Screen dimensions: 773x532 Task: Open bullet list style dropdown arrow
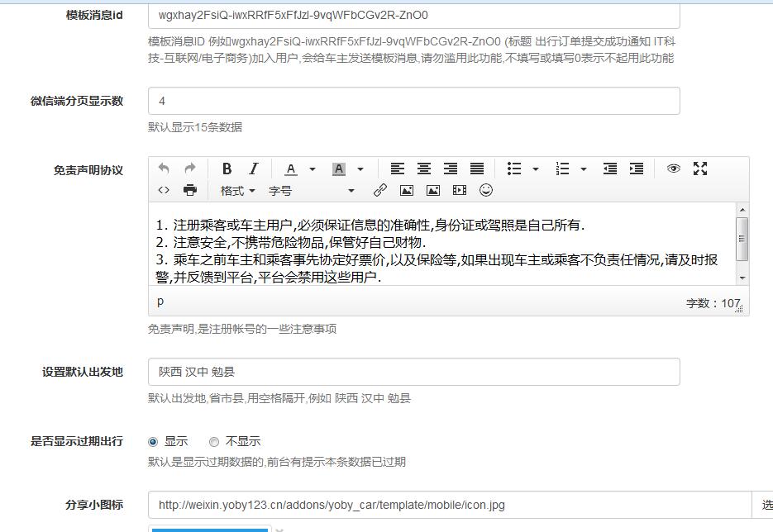[x=536, y=169]
